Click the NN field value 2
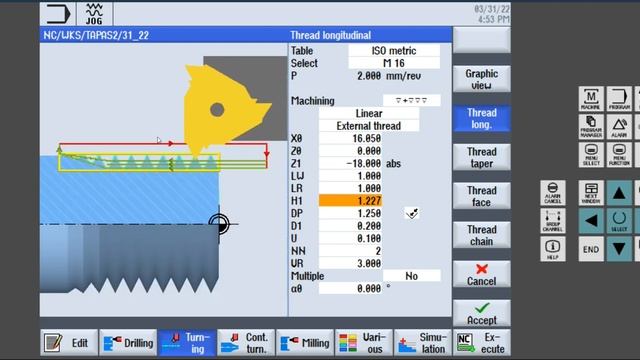Image resolution: width=640 pixels, height=360 pixels. point(350,251)
